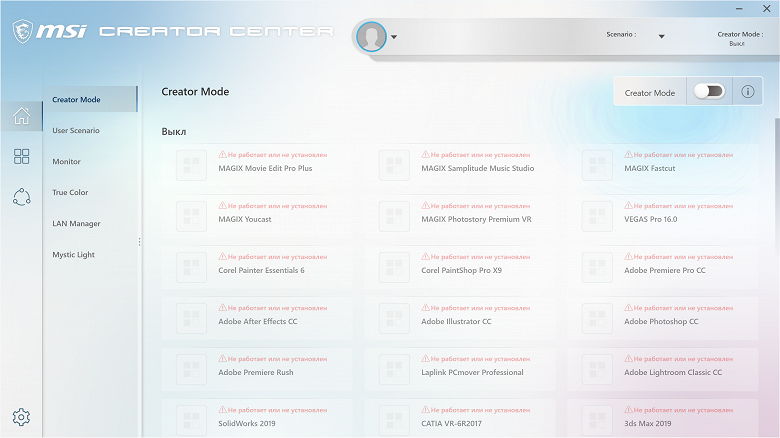Screen dimensions: 780x438
Task: Click the Creator Mode button label
Action: [650, 93]
